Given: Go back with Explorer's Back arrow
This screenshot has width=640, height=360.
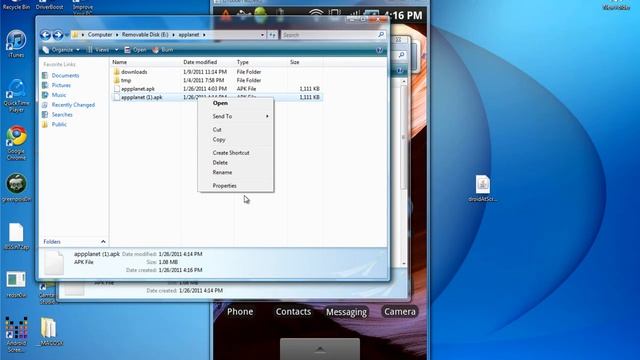Looking at the screenshot, I should pos(45,35).
